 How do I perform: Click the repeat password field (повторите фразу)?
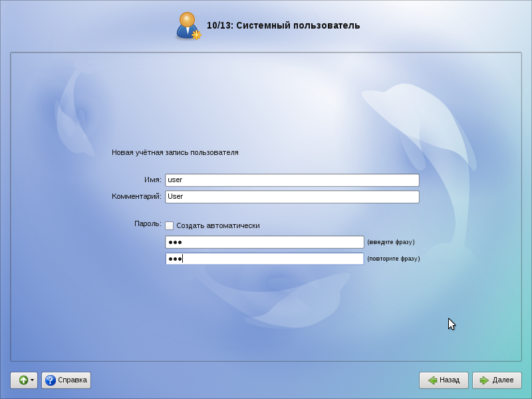(x=264, y=259)
